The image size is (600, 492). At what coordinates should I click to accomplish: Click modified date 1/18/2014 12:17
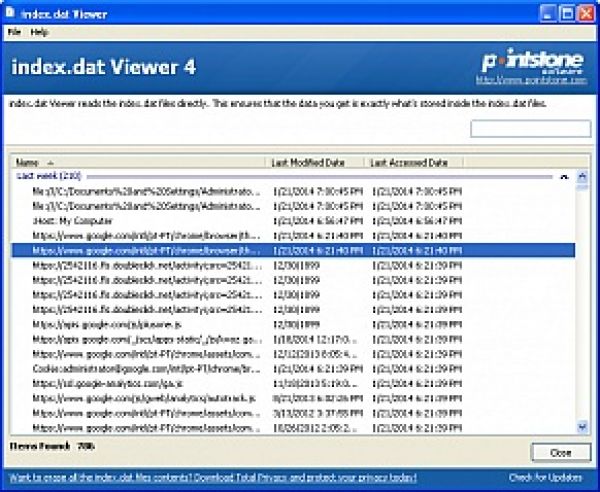[316, 340]
